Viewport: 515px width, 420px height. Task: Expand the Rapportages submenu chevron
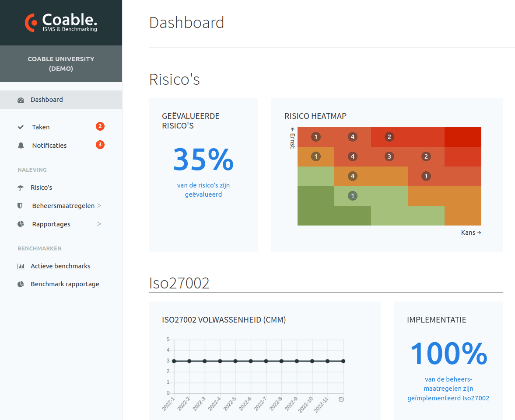pos(99,224)
